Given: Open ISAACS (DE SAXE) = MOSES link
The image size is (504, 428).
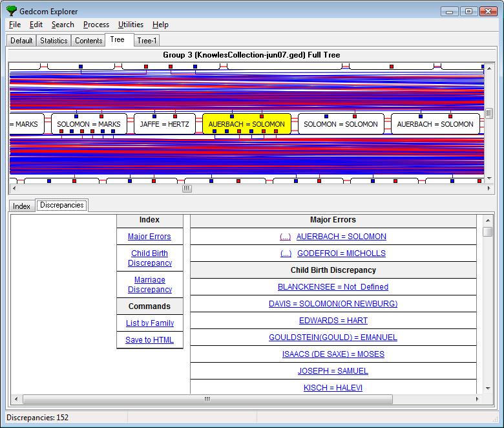Looking at the screenshot, I should point(333,354).
